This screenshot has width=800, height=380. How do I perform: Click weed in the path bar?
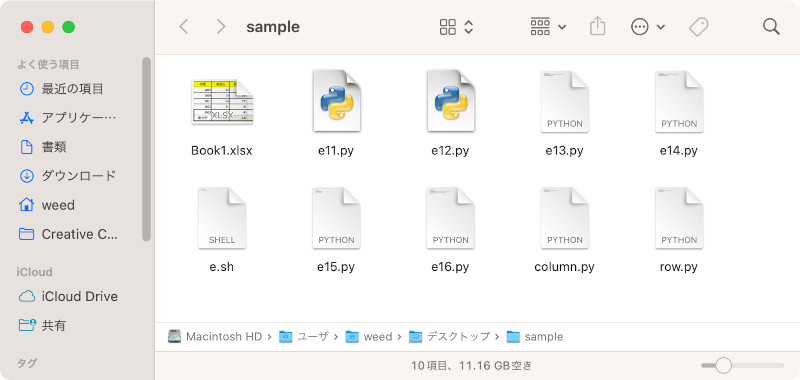[x=369, y=337]
